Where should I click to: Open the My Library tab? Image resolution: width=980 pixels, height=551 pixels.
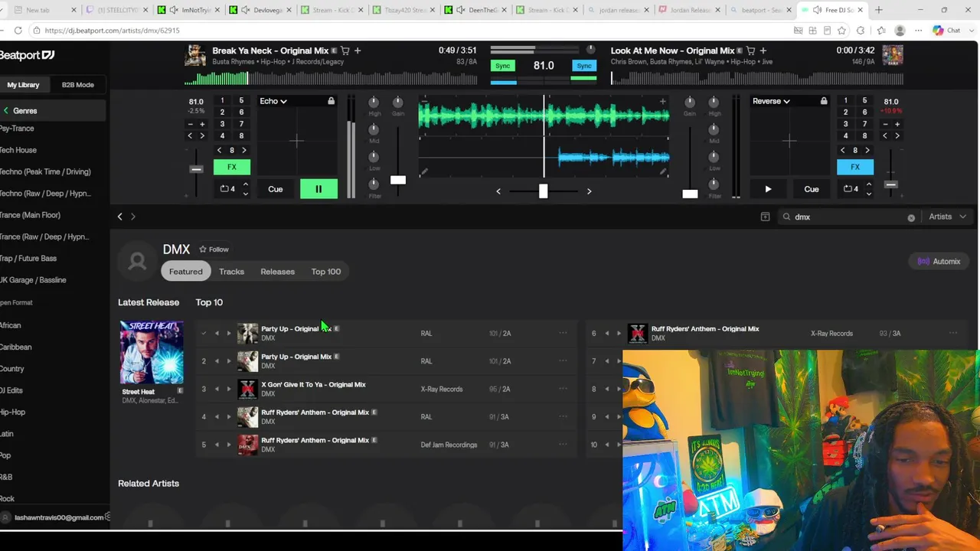click(24, 85)
